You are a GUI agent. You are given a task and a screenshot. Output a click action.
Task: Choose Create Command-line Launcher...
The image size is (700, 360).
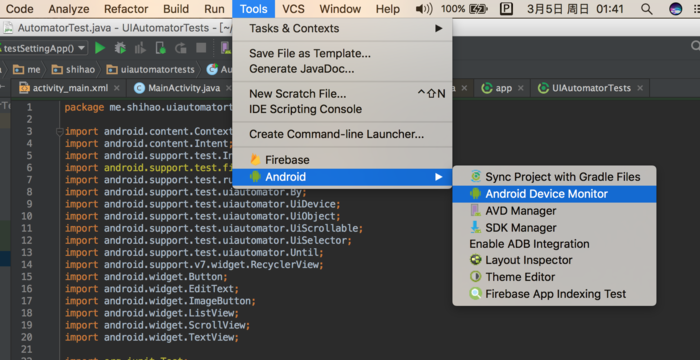342,134
